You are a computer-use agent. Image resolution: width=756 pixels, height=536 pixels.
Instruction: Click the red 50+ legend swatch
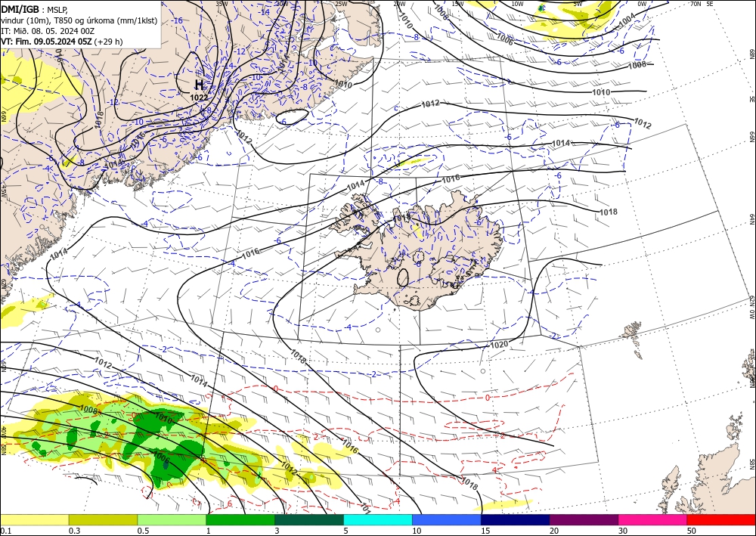point(721,519)
